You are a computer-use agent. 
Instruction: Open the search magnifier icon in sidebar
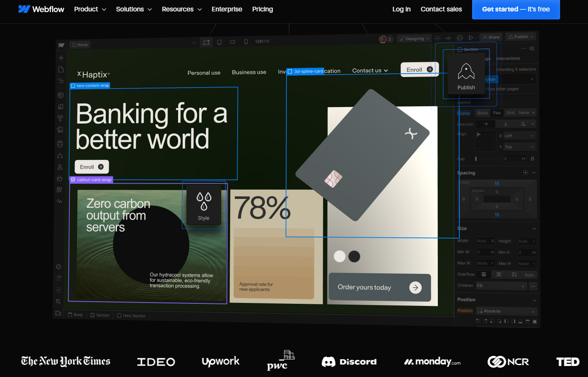(x=58, y=301)
